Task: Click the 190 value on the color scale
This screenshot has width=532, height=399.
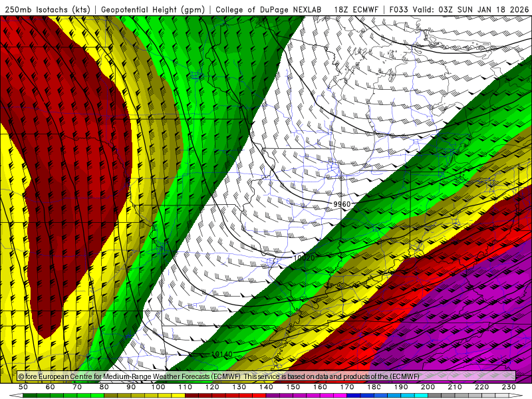Action: [x=401, y=387]
